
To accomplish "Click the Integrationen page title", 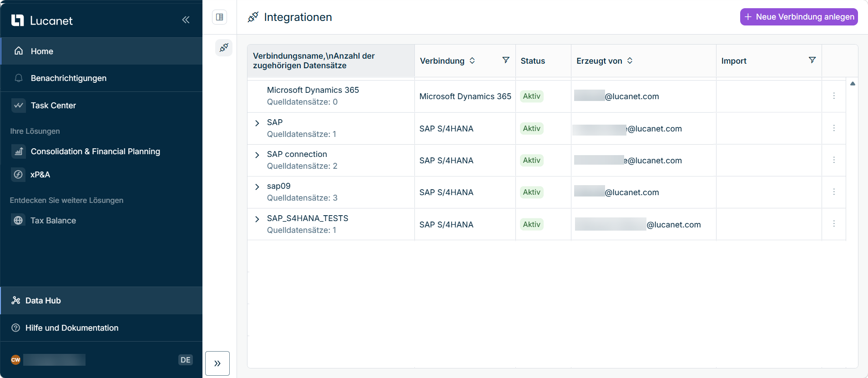I will pos(298,17).
